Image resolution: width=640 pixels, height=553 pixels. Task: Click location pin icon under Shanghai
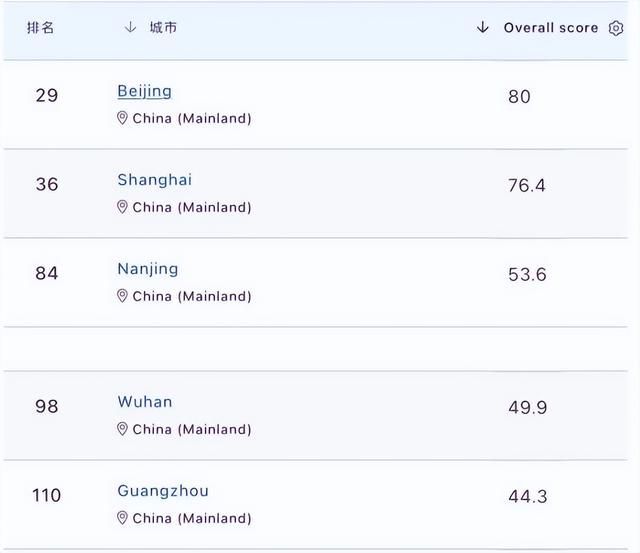[x=122, y=207]
